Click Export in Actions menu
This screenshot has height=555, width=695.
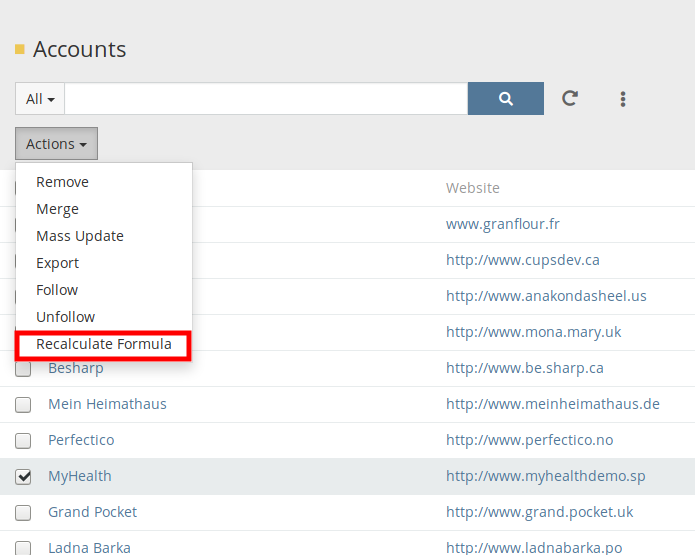coord(57,263)
